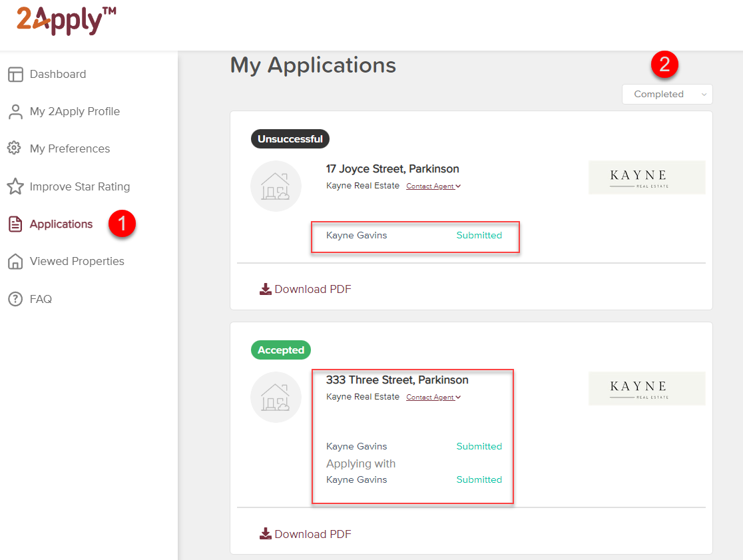Download PDF for 333 Three Street application

click(x=306, y=534)
